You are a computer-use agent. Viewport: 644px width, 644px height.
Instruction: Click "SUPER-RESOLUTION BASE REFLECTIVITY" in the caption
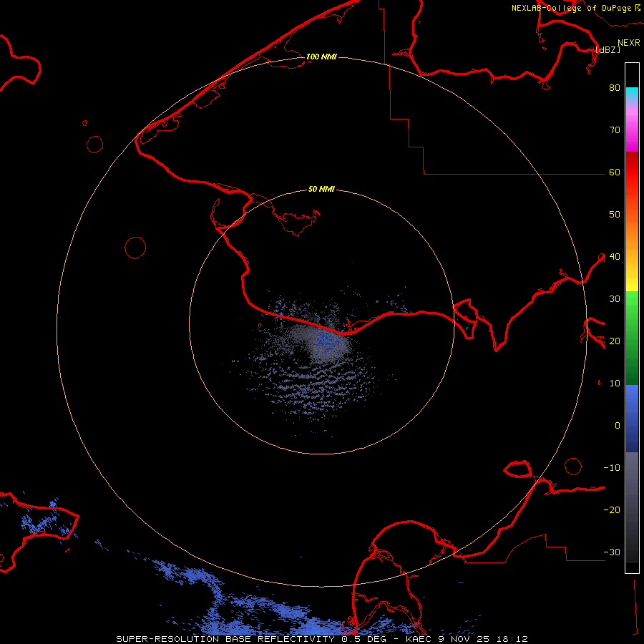click(225, 639)
